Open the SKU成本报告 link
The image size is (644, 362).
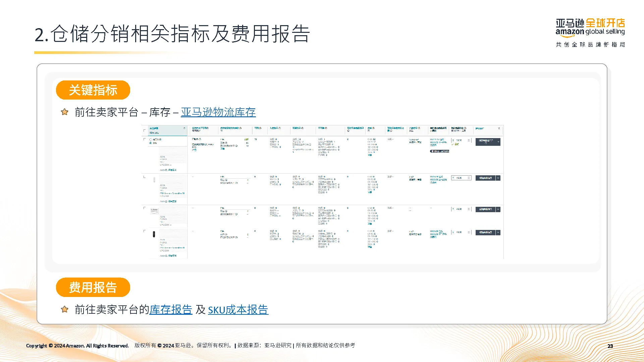238,309
